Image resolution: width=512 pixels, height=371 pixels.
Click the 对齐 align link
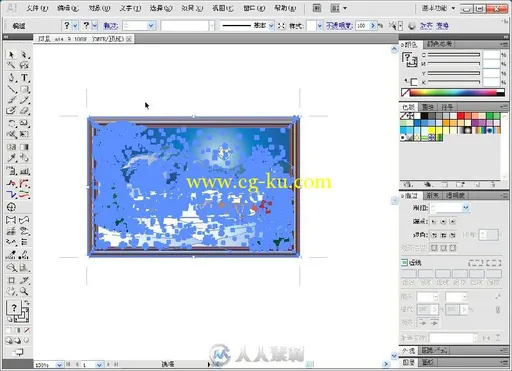point(426,25)
